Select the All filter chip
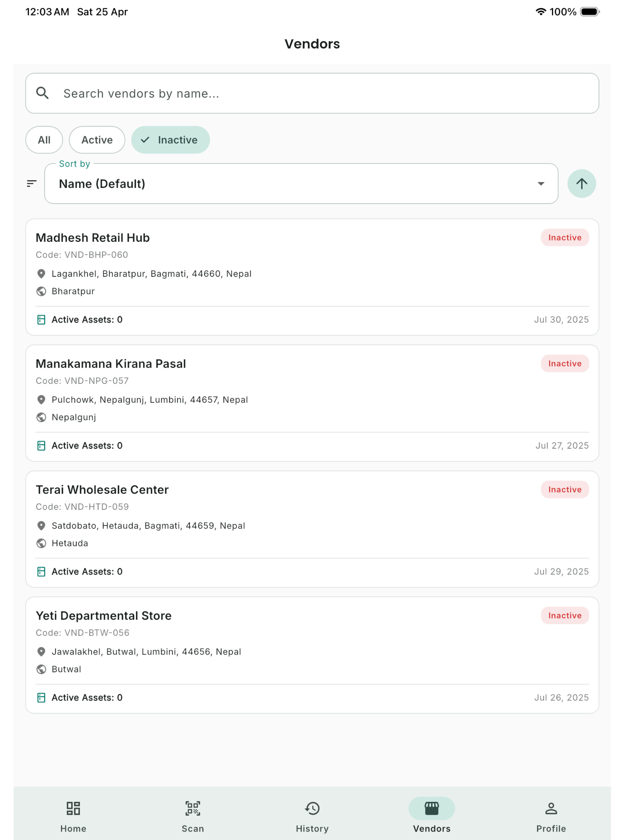Image resolution: width=630 pixels, height=840 pixels. pyautogui.click(x=44, y=140)
